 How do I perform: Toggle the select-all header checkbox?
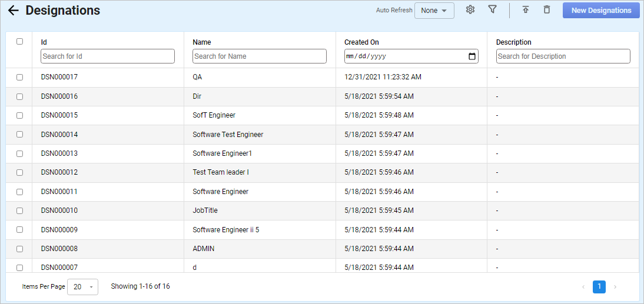point(19,41)
